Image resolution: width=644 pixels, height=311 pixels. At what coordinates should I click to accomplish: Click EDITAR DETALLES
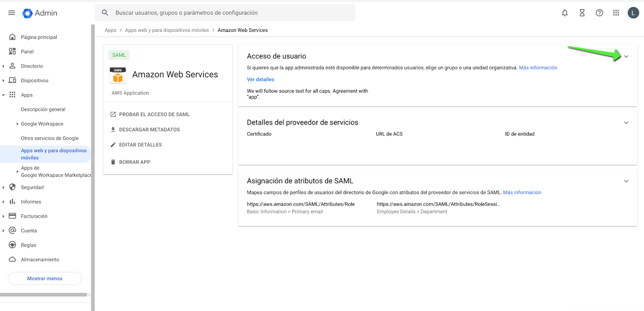[x=140, y=145]
